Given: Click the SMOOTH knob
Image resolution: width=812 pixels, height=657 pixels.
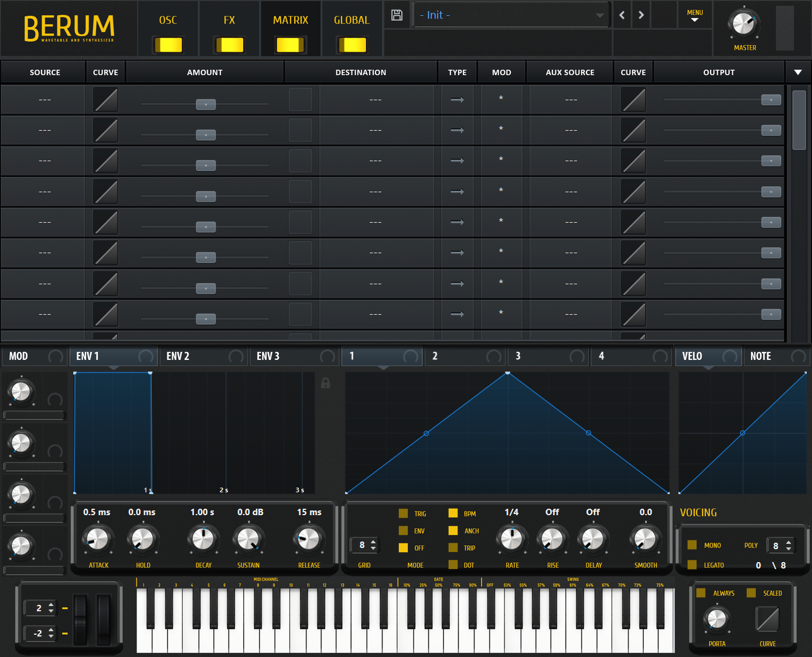Looking at the screenshot, I should pyautogui.click(x=646, y=539).
